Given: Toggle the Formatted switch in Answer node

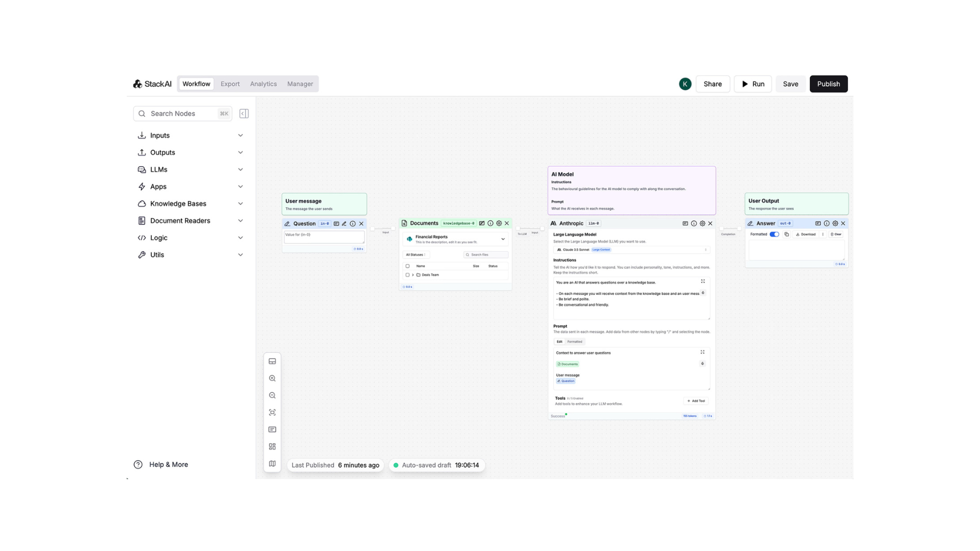Looking at the screenshot, I should 774,234.
